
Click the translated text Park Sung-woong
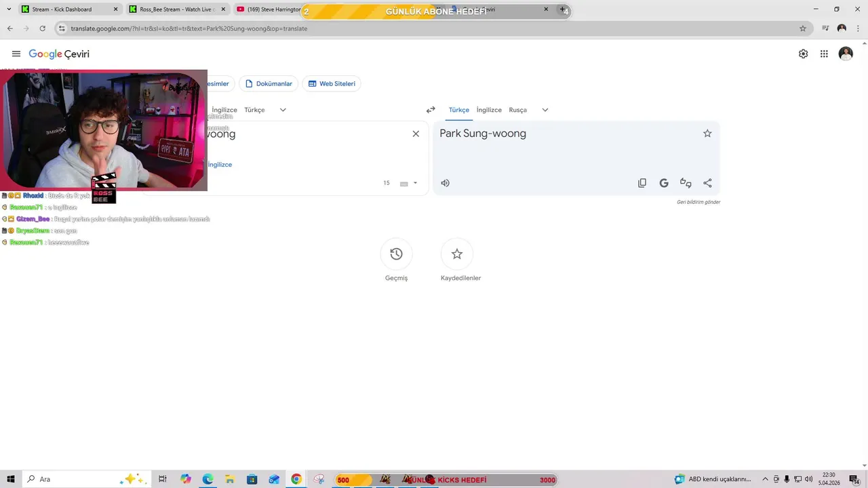click(x=483, y=134)
